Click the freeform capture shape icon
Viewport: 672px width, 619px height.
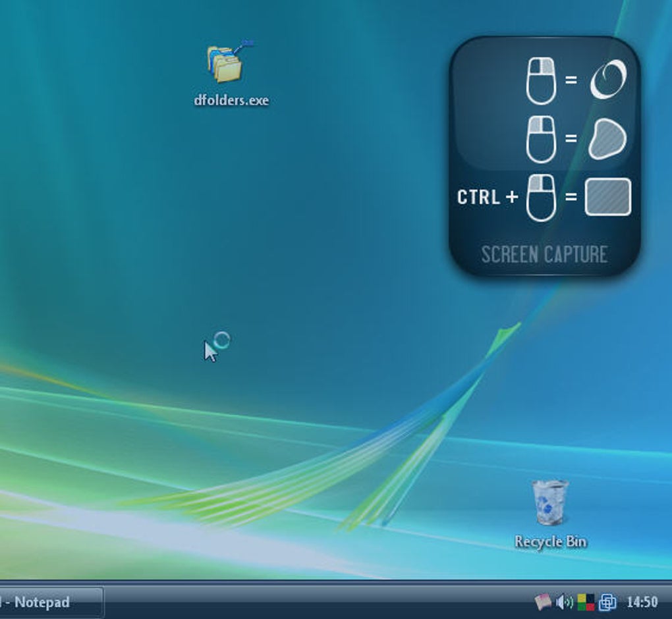[607, 139]
